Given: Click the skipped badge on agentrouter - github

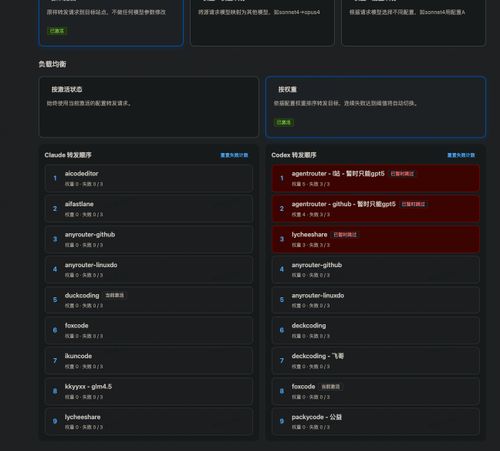Looking at the screenshot, I should pos(413,204).
